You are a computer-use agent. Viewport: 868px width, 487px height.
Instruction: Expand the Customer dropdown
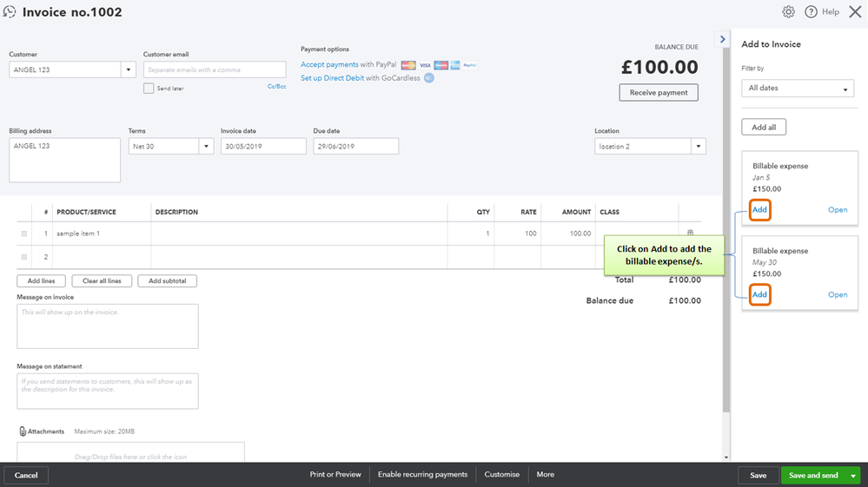tap(129, 70)
